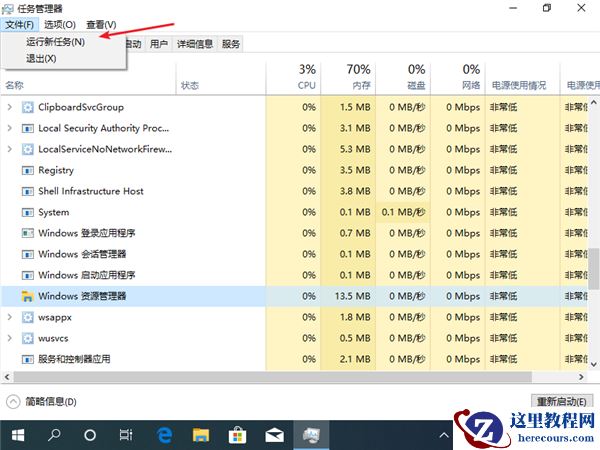Expand the wsappx process group
600x450 pixels.
[x=10, y=317]
